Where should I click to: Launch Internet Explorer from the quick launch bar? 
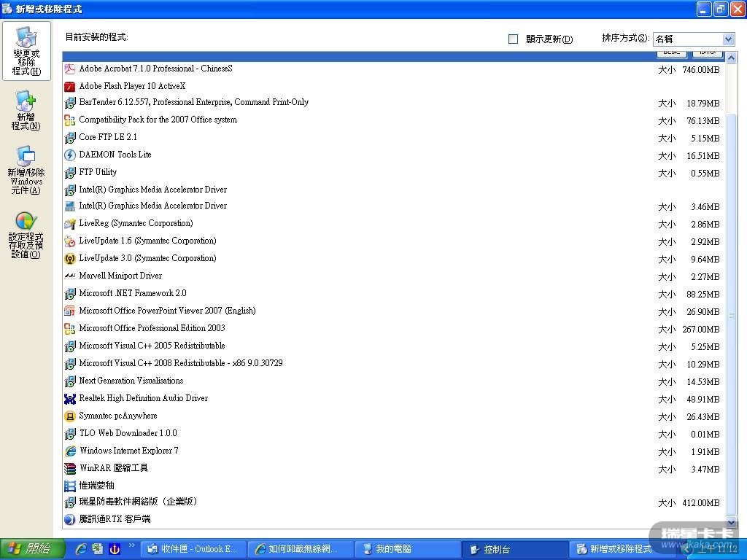tap(81, 549)
